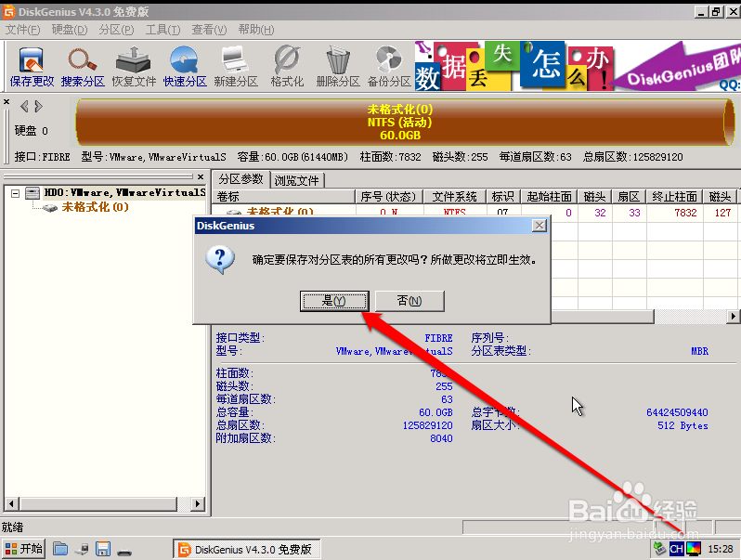
Task: Click the folder icon in quick launch
Action: click(x=60, y=549)
